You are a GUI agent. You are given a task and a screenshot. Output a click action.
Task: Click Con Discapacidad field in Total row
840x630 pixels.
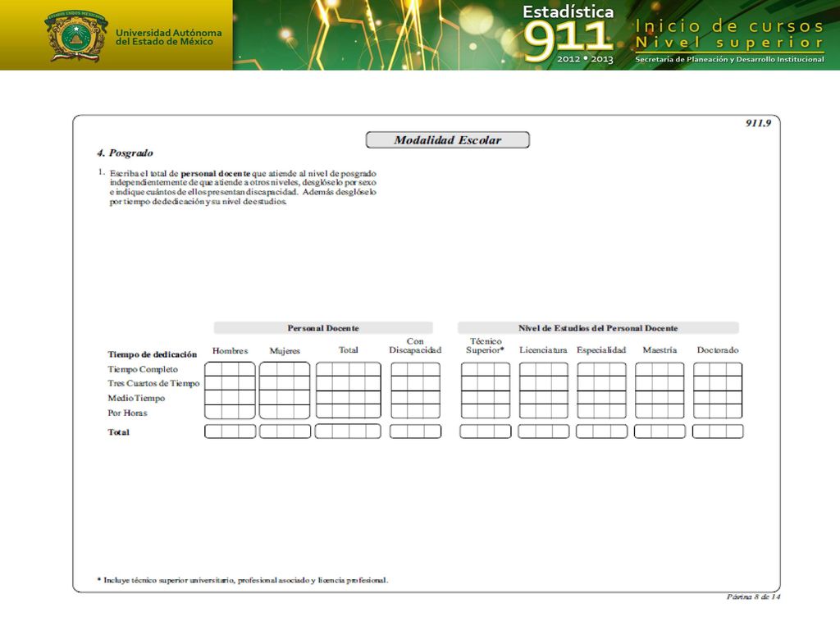(x=415, y=431)
